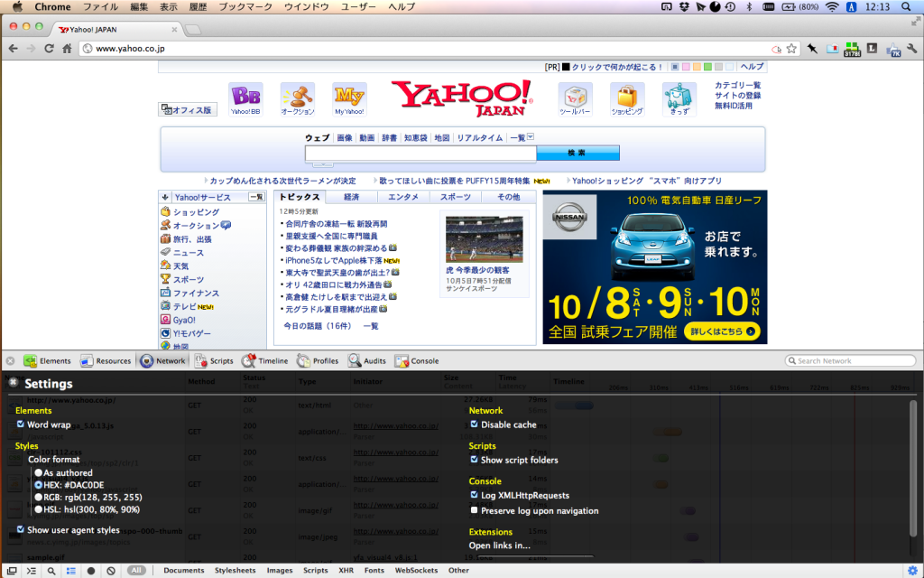Viewport: 924px width, 578px height.
Task: Open the Profiles panel
Action: point(318,361)
